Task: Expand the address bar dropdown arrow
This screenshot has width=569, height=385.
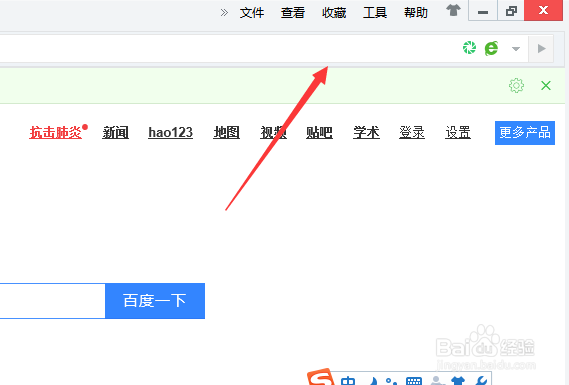Action: pyautogui.click(x=516, y=49)
